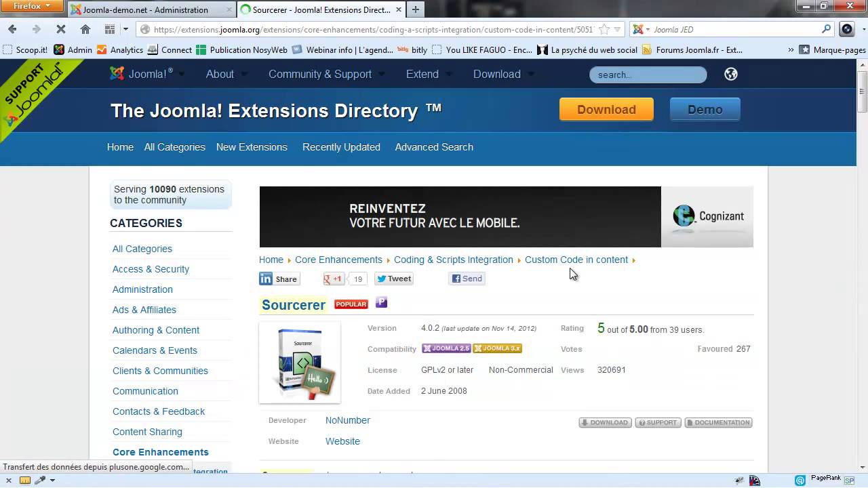The height and width of the screenshot is (488, 868).
Task: Expand the URL history dropdown arrow
Action: pyautogui.click(x=617, y=29)
